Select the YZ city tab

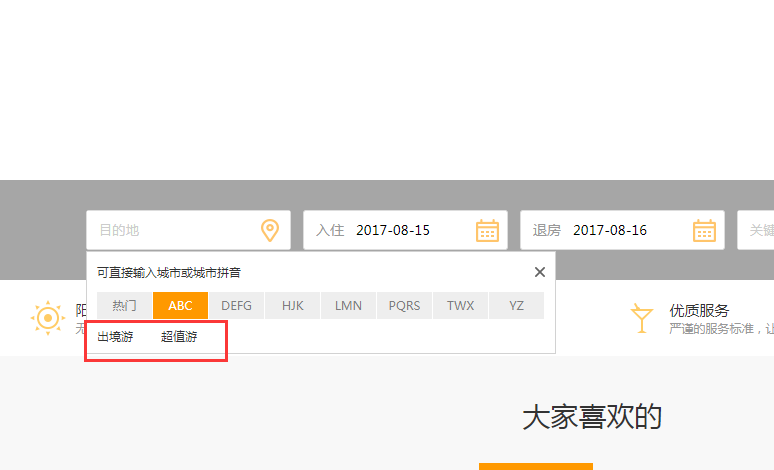[x=516, y=306]
